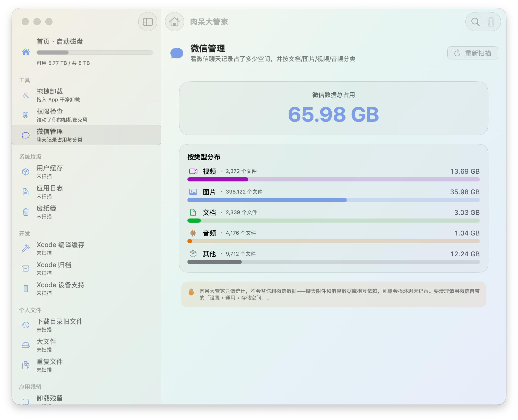Click the Xcode 编译缓存 hammer icon
Screen dimensions: 518x420
[x=26, y=248]
